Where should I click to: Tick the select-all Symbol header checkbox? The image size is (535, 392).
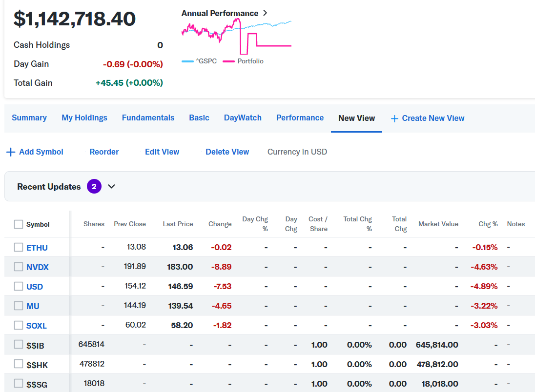pyautogui.click(x=19, y=224)
